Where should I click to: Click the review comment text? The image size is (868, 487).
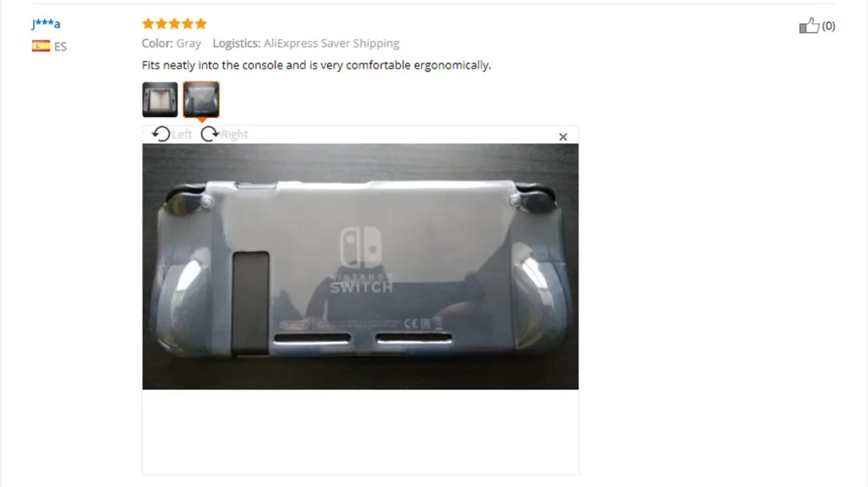tap(316, 65)
